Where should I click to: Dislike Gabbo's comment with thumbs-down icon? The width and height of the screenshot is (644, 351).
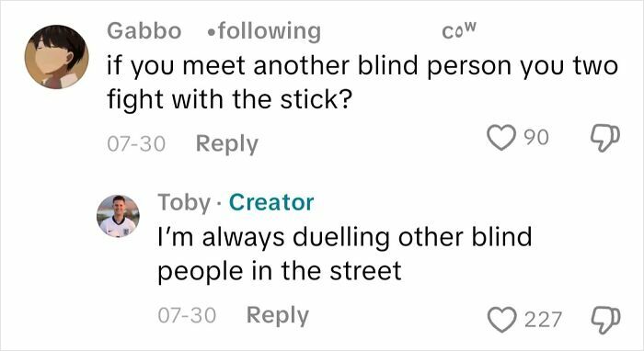[605, 138]
